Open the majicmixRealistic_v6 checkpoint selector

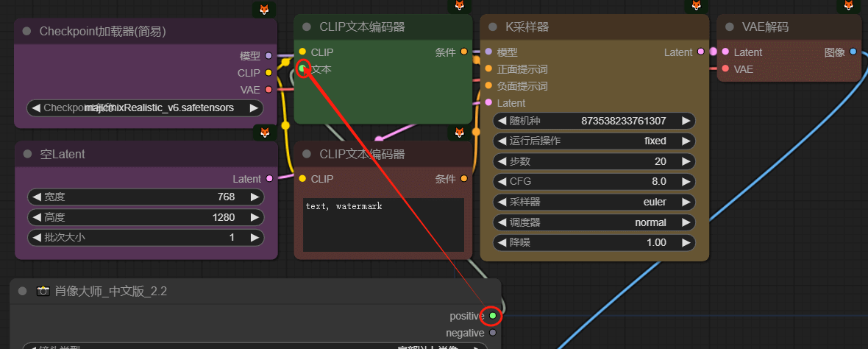pos(145,107)
